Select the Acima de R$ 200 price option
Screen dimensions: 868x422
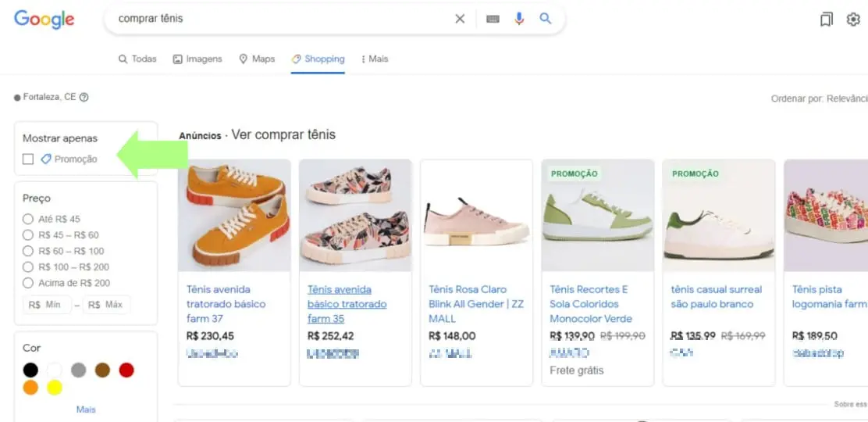(x=28, y=283)
